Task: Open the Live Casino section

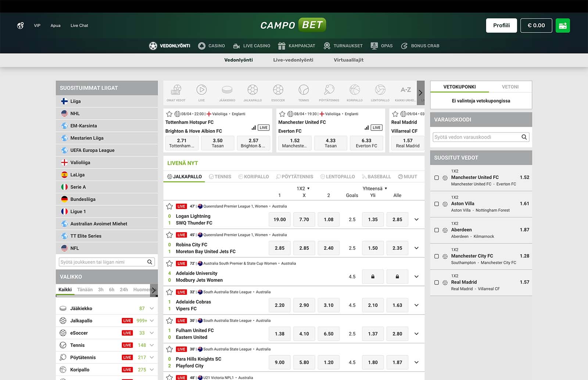Action: (252, 46)
